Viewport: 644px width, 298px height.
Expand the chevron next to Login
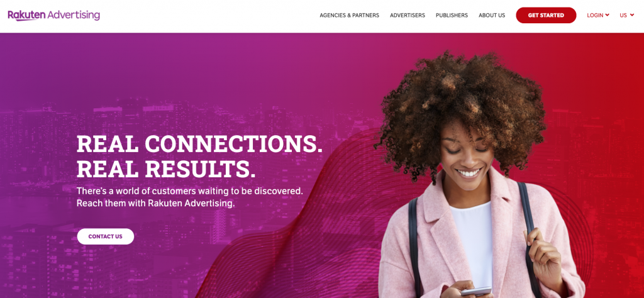(608, 15)
